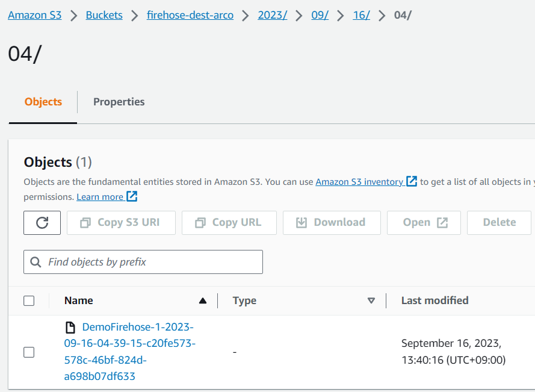Click the Open button
The width and height of the screenshot is (535, 392).
click(424, 223)
